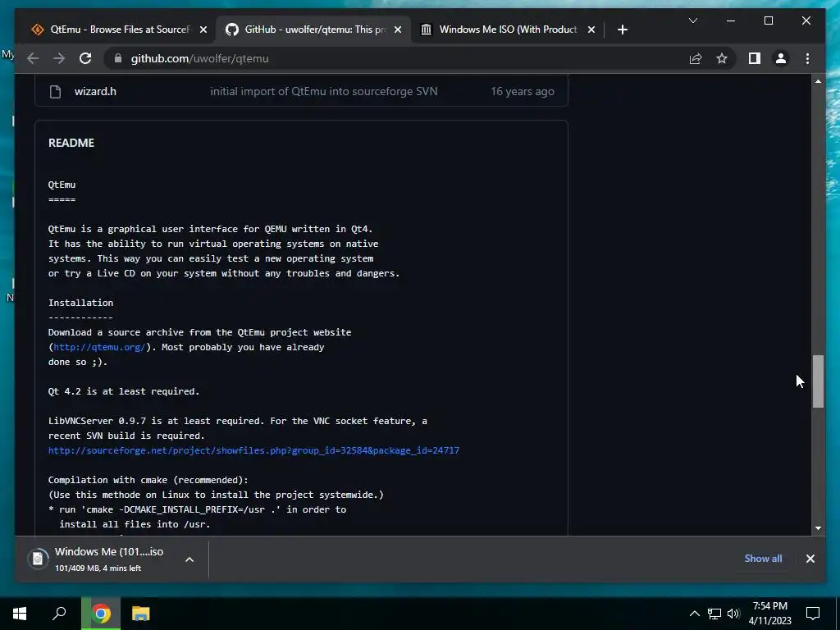Click the scrollbar down arrow

[818, 528]
